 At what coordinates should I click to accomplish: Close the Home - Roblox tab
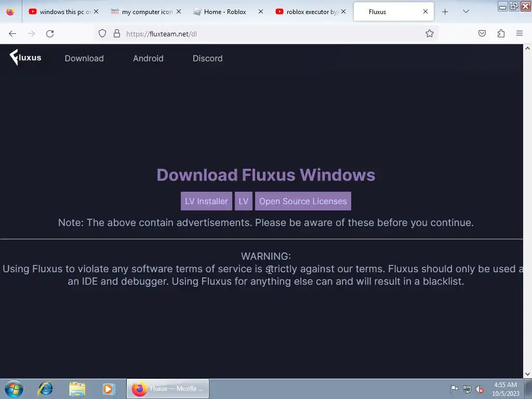[261, 11]
